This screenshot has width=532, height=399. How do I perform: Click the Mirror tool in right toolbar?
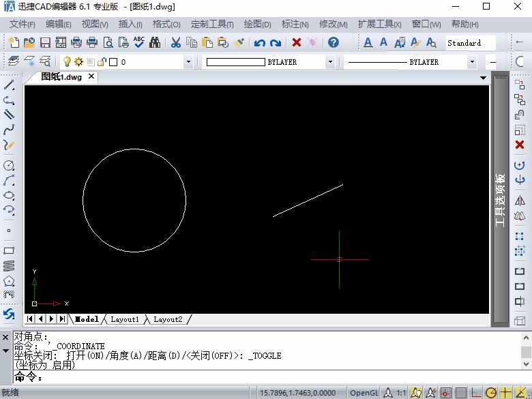point(520,201)
